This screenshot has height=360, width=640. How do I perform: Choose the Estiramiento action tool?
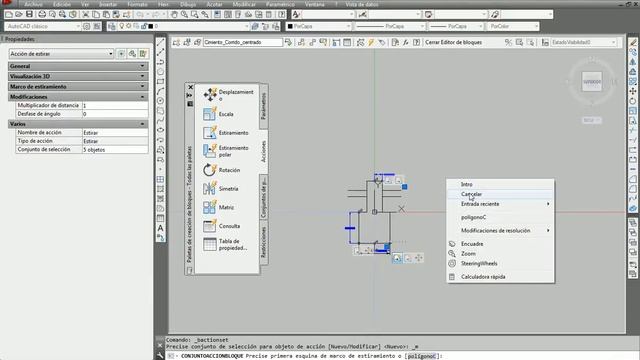coord(226,133)
